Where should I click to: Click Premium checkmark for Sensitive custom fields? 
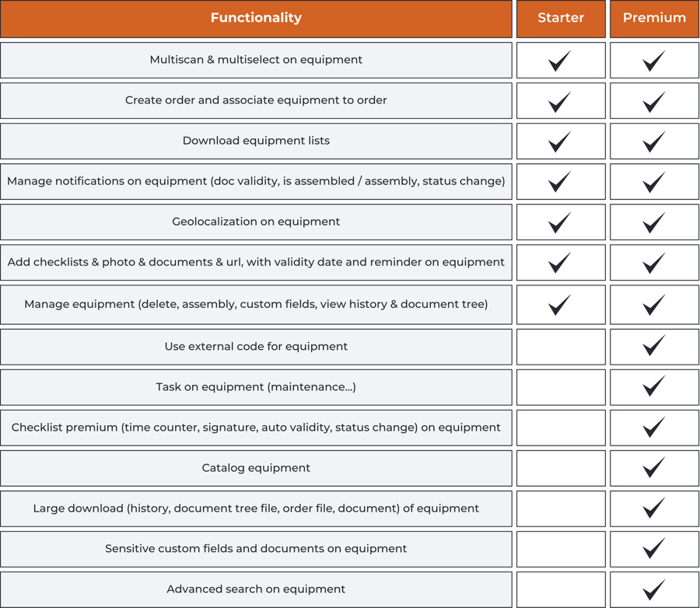coord(654,548)
